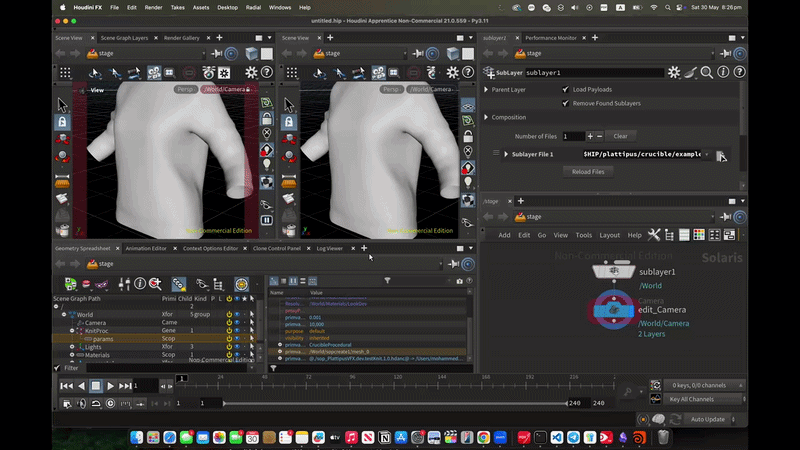
Task: Open the network color palette icon
Action: pos(699,235)
